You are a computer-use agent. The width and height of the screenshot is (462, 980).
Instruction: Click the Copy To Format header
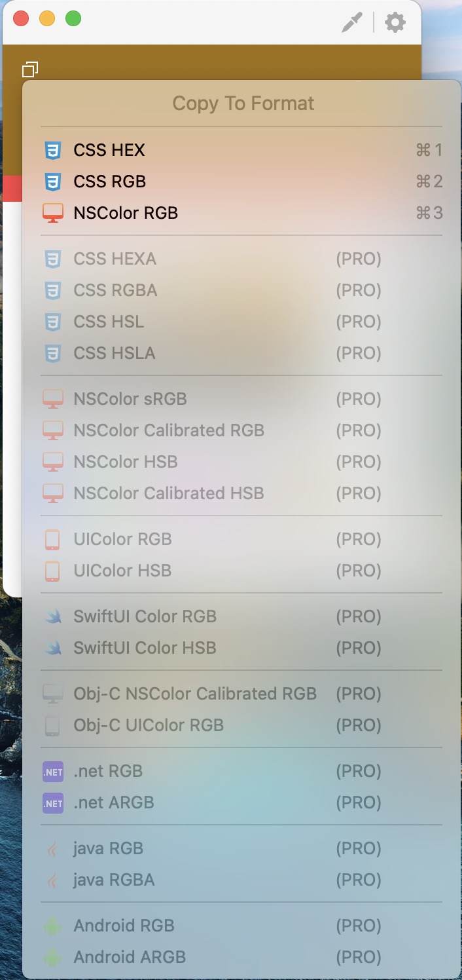(243, 104)
